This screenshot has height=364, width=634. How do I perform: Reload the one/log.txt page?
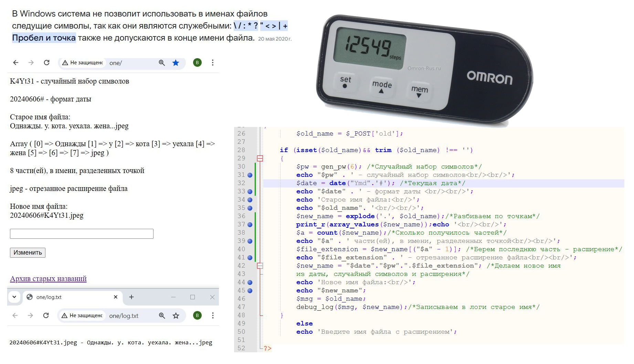pyautogui.click(x=46, y=315)
